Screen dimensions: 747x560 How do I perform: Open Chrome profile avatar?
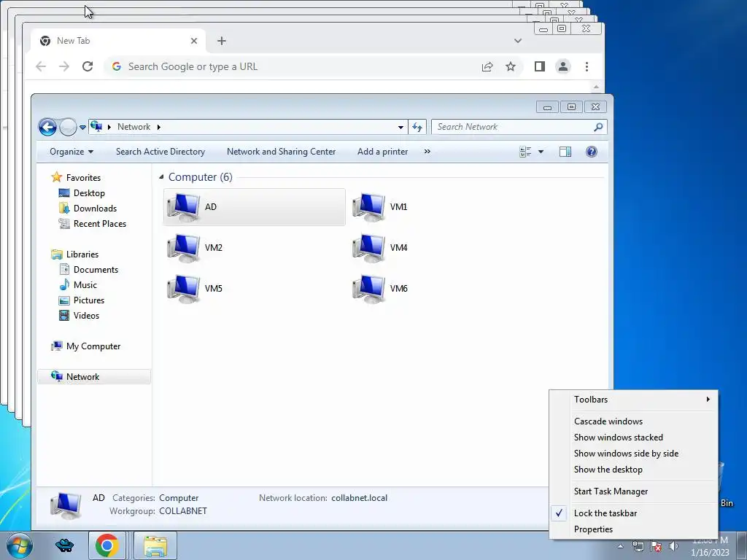click(563, 66)
